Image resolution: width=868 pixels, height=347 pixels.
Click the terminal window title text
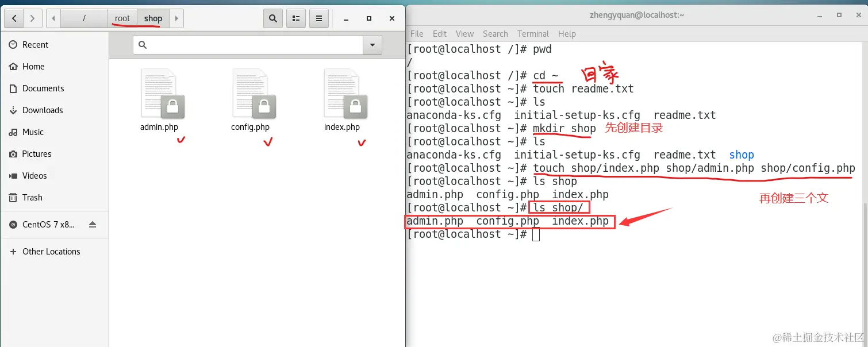pyautogui.click(x=637, y=15)
